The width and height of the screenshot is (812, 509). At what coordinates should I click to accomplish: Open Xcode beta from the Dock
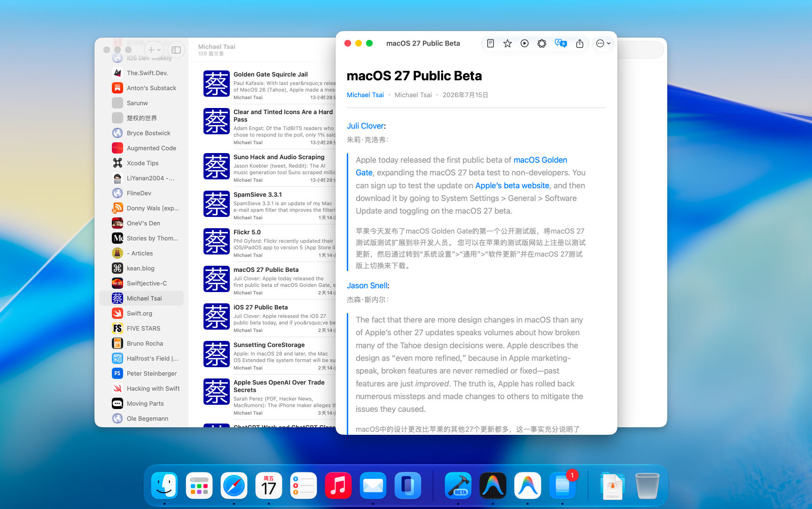(x=458, y=486)
